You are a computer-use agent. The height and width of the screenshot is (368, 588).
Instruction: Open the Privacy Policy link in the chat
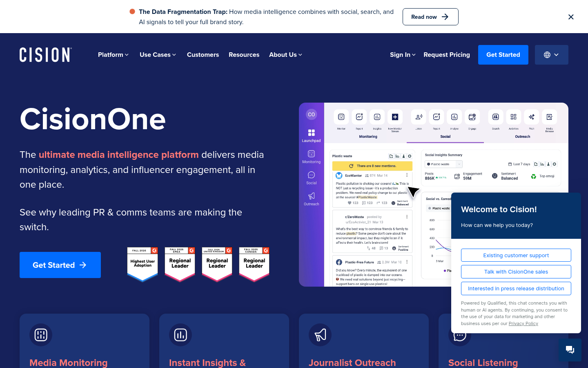[523, 323]
